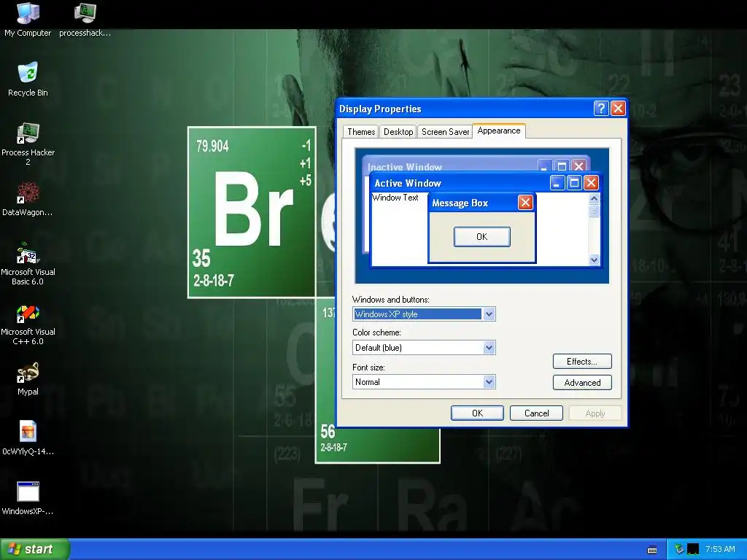
Task: Select the WindowsXP-... desktop file
Action: 28,498
